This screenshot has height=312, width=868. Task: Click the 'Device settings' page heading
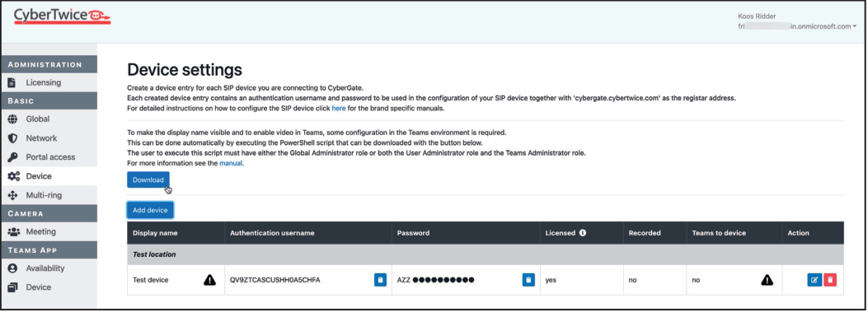click(x=185, y=70)
